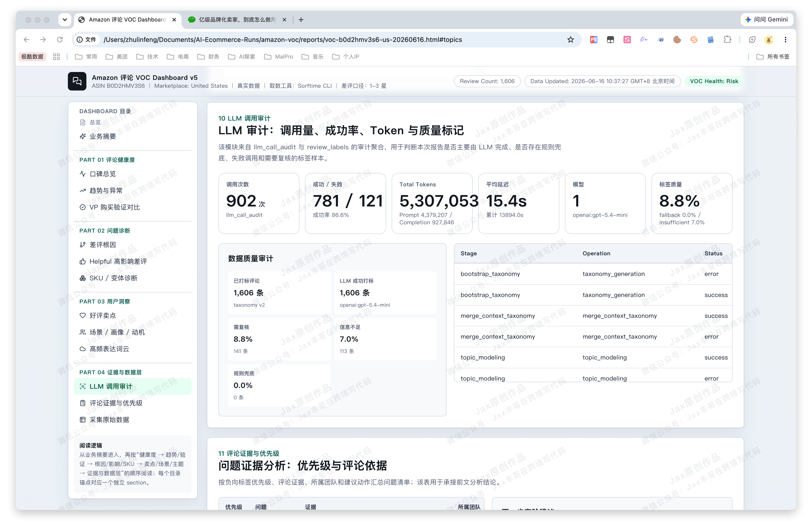Click the Data Updated timestamp badge
Image resolution: width=812 pixels, height=531 pixels.
[603, 81]
